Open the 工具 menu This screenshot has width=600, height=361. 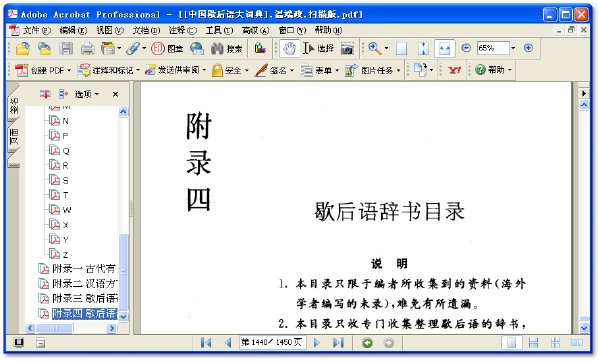coord(219,30)
